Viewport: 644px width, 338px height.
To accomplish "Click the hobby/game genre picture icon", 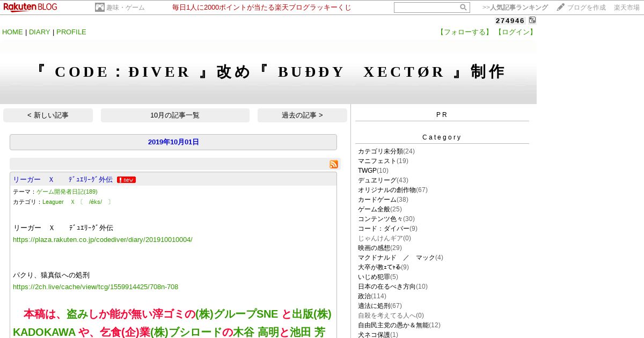I will 99,7.
